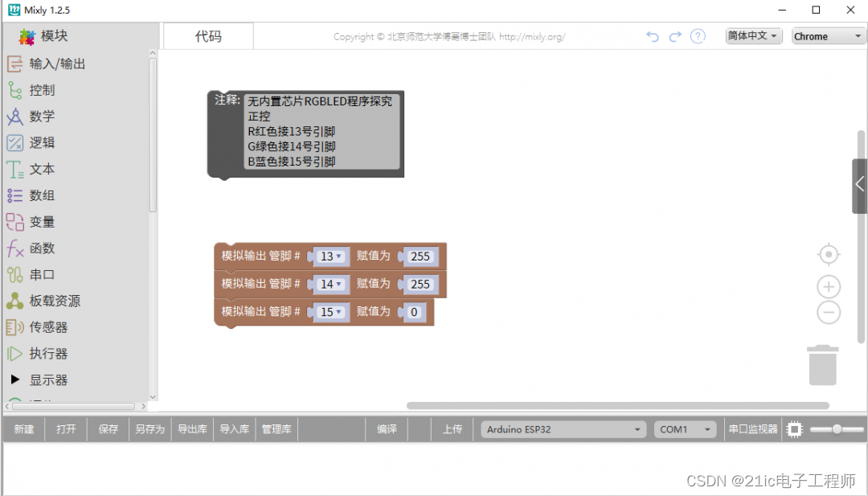Click the value 0 field for pin 15
The width and height of the screenshot is (868, 496).
pos(414,312)
